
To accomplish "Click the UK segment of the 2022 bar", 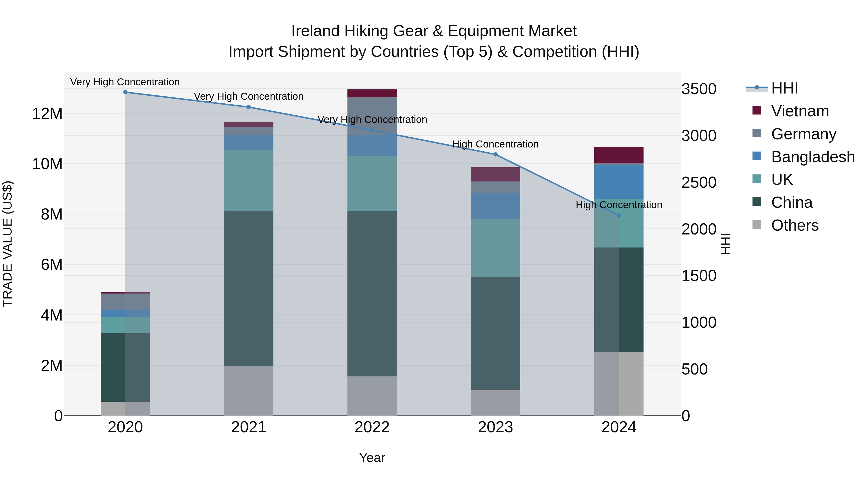I will (372, 184).
